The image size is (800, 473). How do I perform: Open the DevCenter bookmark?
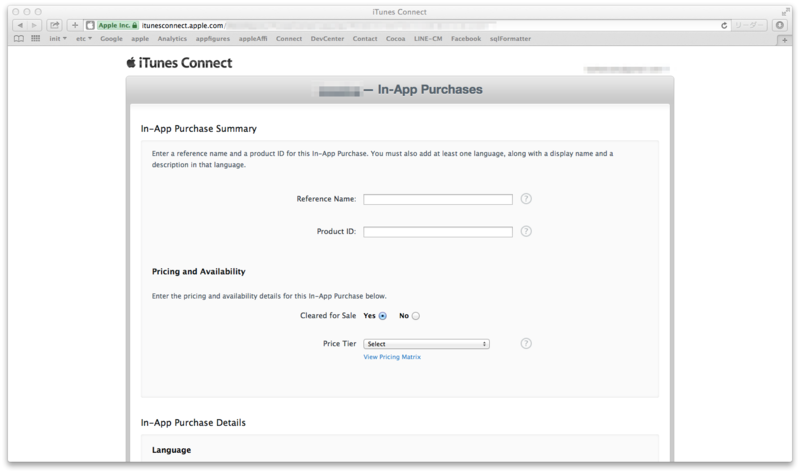coord(327,39)
